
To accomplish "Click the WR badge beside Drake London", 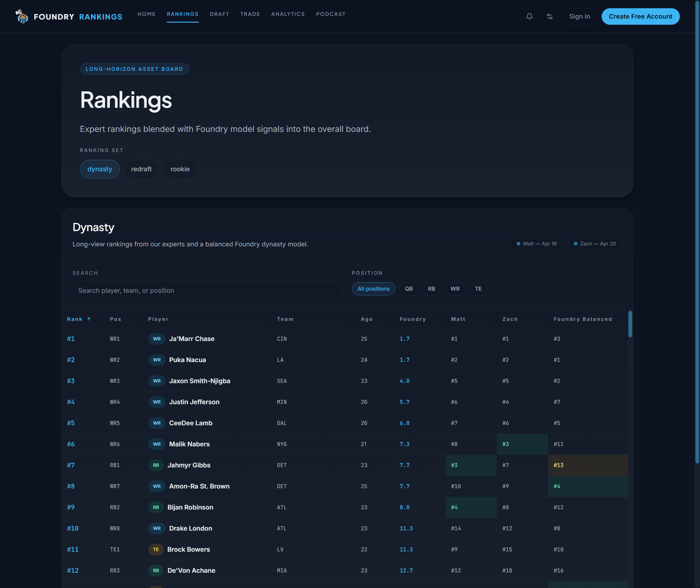I will pos(157,528).
